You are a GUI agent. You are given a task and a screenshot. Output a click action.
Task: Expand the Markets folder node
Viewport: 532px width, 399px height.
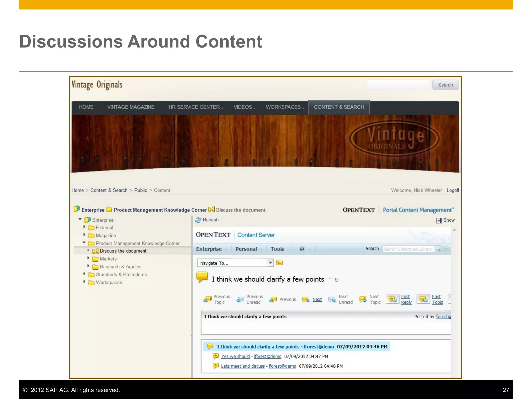(88, 258)
